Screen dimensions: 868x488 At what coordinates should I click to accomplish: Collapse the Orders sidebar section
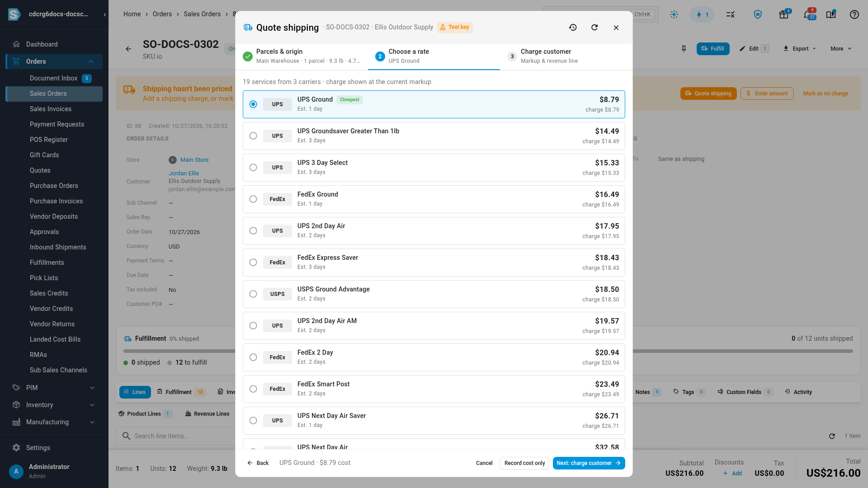(91, 61)
